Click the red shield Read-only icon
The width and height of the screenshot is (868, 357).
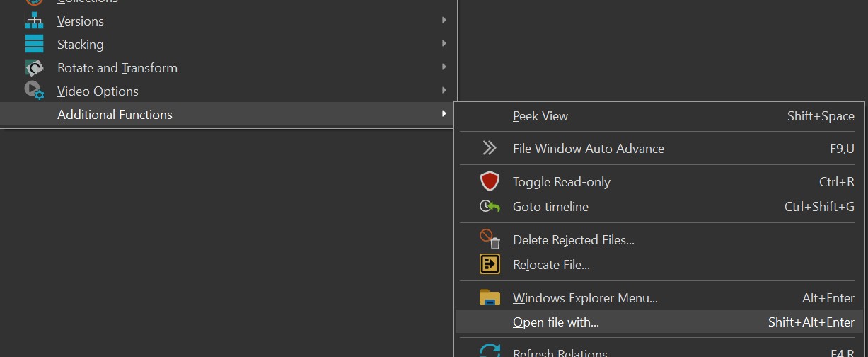pos(490,181)
